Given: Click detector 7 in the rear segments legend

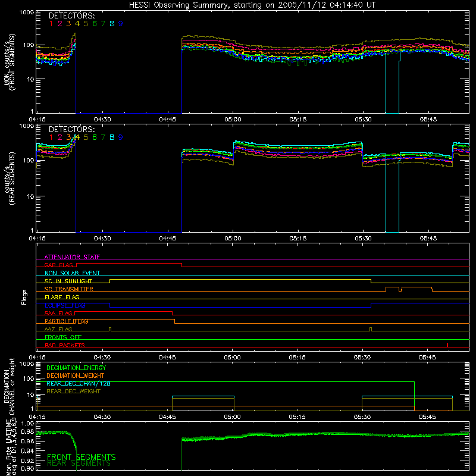Looking at the screenshot, I should click(x=103, y=137).
